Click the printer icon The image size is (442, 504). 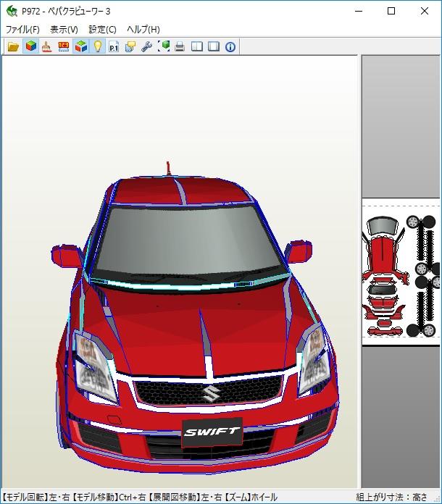(x=180, y=47)
